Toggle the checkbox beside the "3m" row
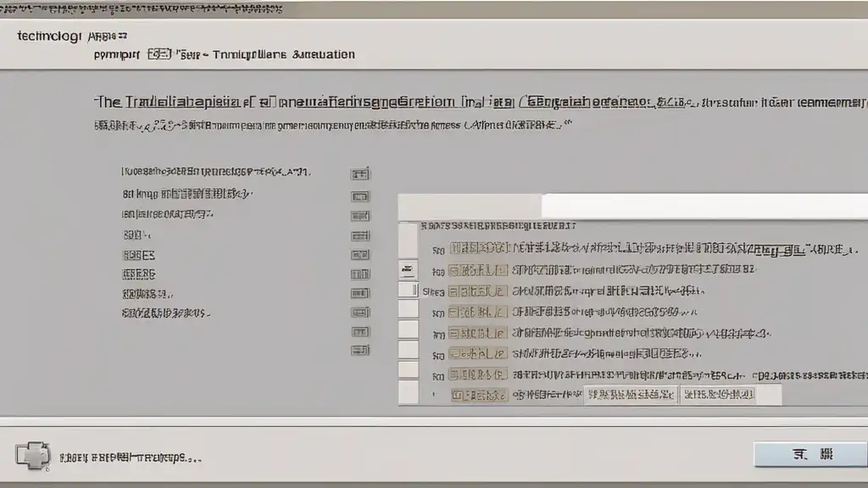Viewport: 868px width, 488px height. (408, 330)
